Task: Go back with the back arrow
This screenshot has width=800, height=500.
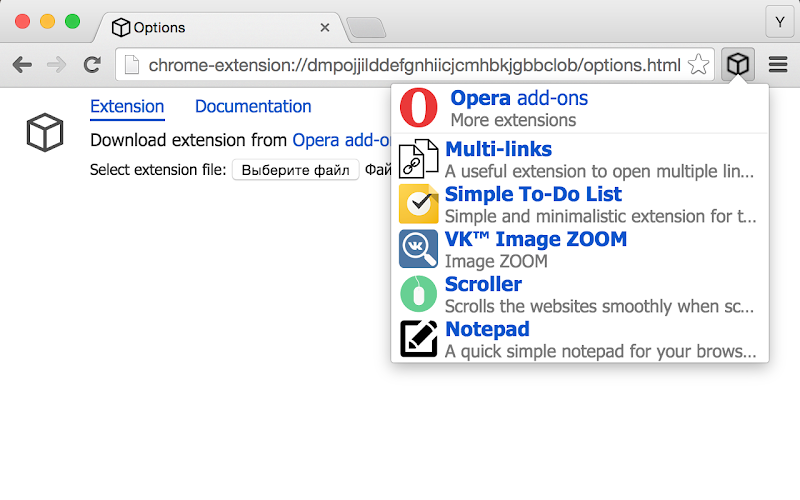Action: pos(22,65)
